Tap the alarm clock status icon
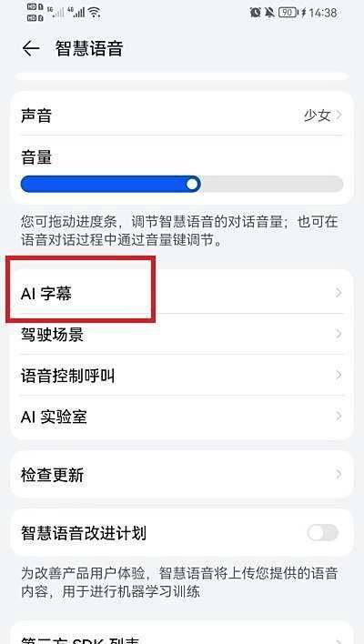The image size is (364, 644). (x=255, y=13)
